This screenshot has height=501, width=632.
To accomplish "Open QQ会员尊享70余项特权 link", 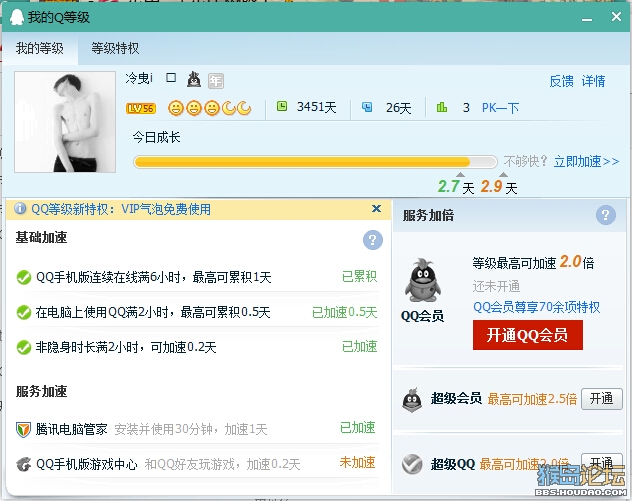I will [536, 307].
